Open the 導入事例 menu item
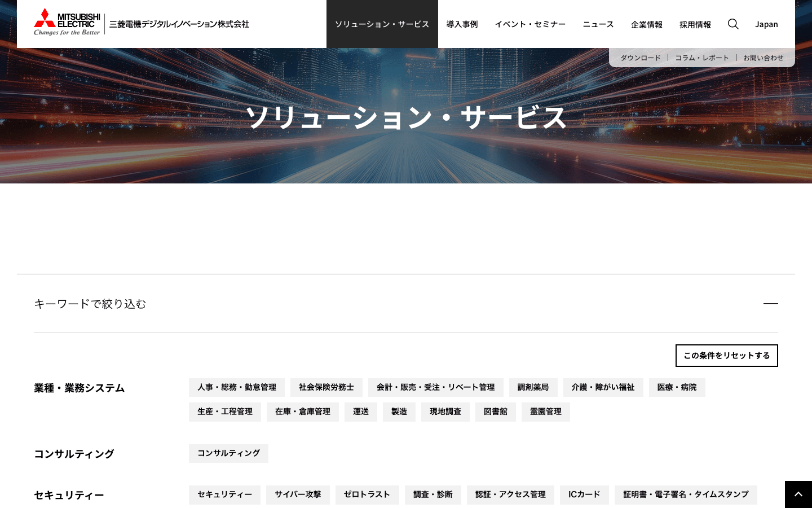The height and width of the screenshot is (508, 812). coord(462,24)
